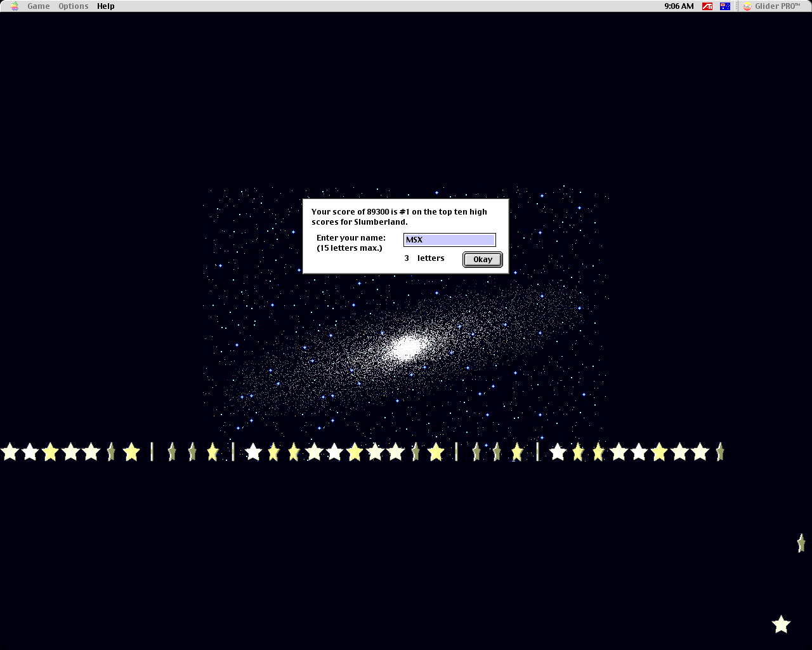The width and height of the screenshot is (812, 650).
Task: Click the white star at the bottom right corner
Action: (781, 625)
